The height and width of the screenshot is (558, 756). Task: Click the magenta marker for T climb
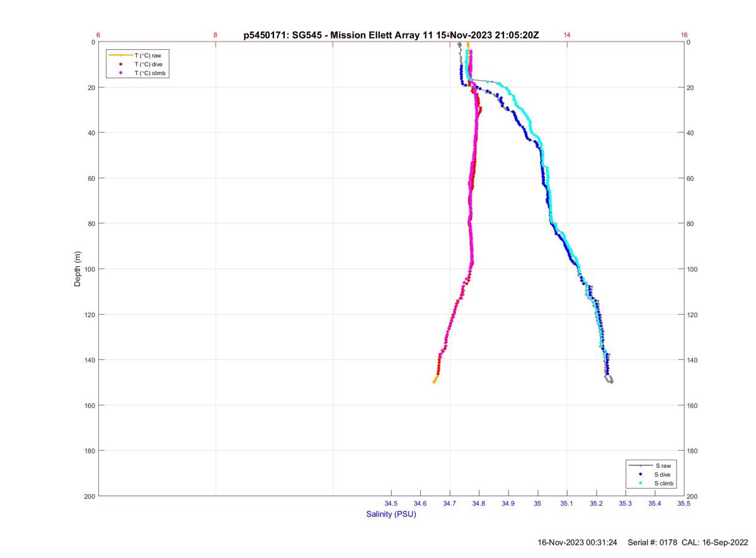click(120, 73)
